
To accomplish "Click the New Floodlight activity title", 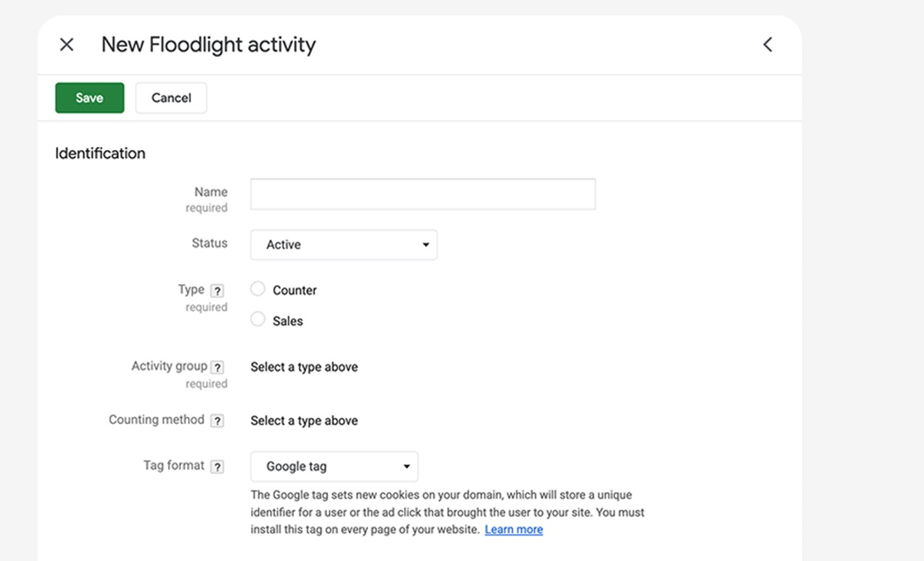I will [209, 45].
